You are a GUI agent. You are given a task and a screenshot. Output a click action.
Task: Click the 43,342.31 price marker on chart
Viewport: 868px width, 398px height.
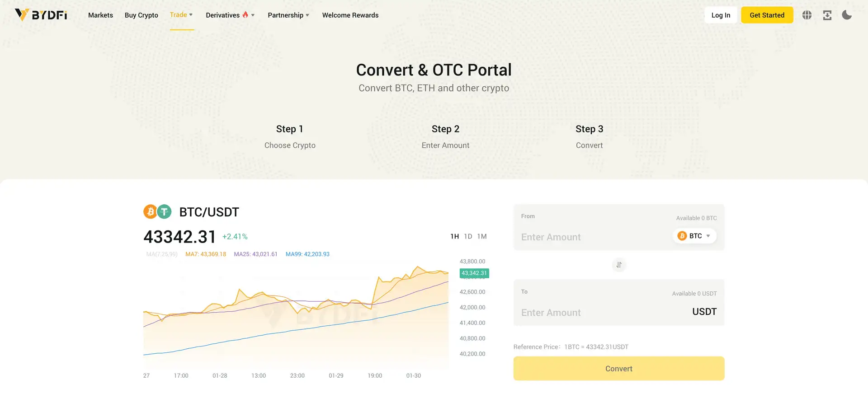[x=474, y=273]
